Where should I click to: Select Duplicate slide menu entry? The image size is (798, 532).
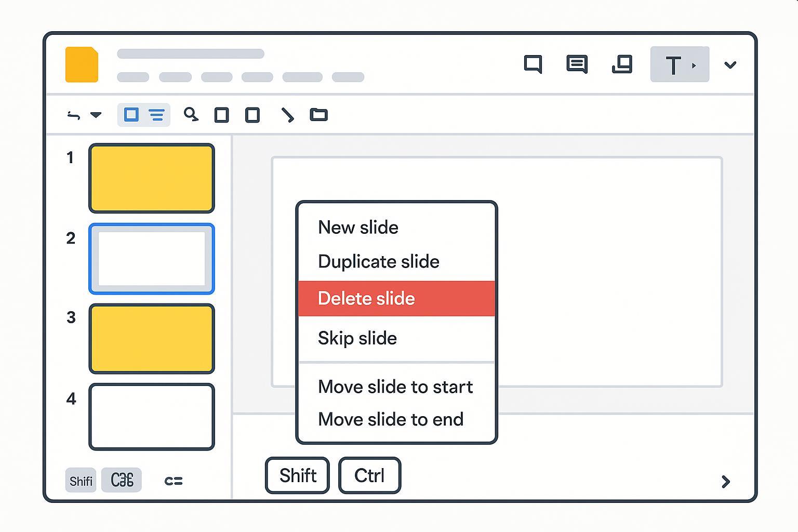[x=379, y=261]
